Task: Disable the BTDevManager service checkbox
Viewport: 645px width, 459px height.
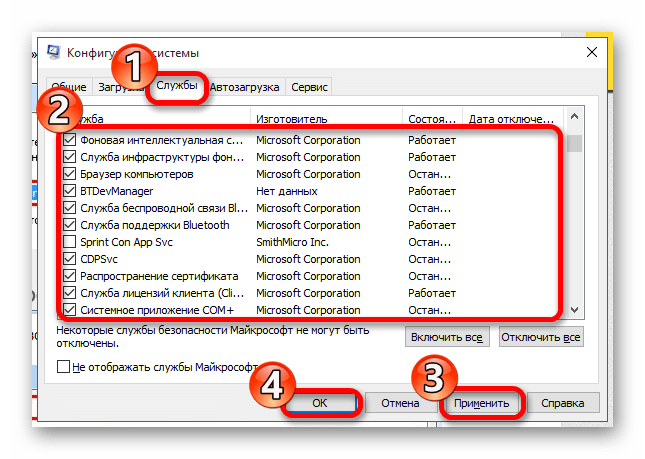Action: pyautogui.click(x=70, y=191)
